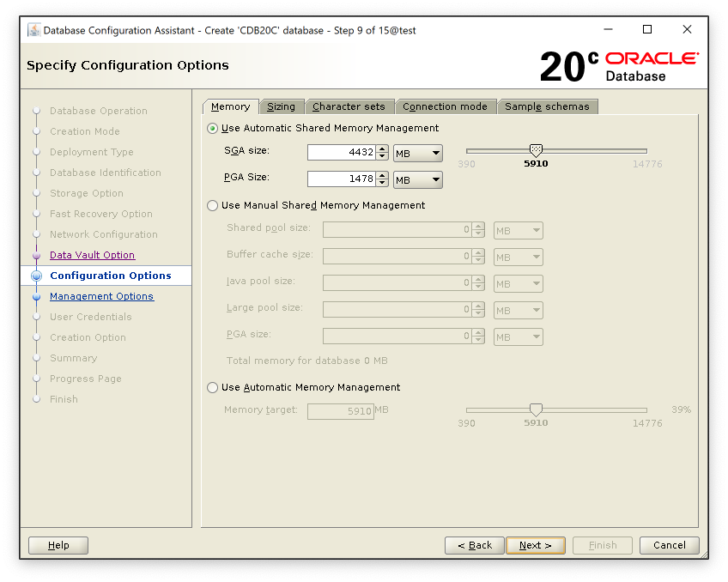Image resolution: width=728 pixels, height=582 pixels.
Task: Open the Sizing tab
Action: click(281, 106)
